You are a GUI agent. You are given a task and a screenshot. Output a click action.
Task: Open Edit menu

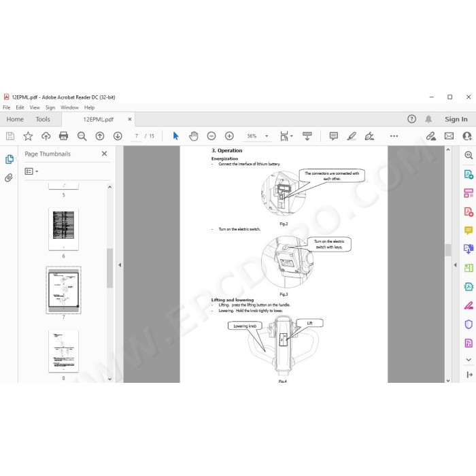point(20,107)
